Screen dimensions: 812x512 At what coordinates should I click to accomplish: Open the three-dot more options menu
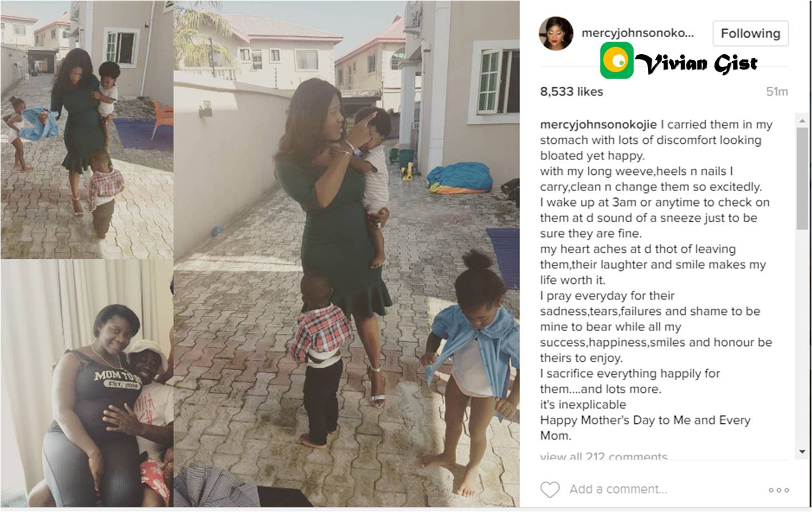[x=778, y=490]
